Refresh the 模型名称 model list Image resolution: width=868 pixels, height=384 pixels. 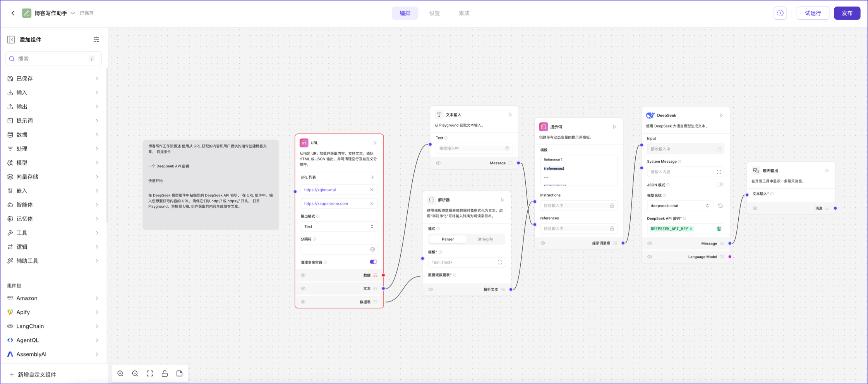tap(720, 206)
